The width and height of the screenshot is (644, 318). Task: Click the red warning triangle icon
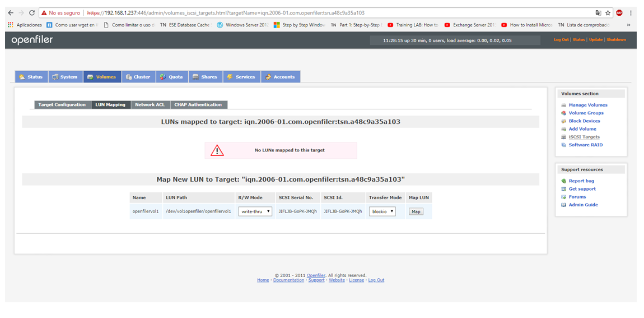tap(217, 150)
